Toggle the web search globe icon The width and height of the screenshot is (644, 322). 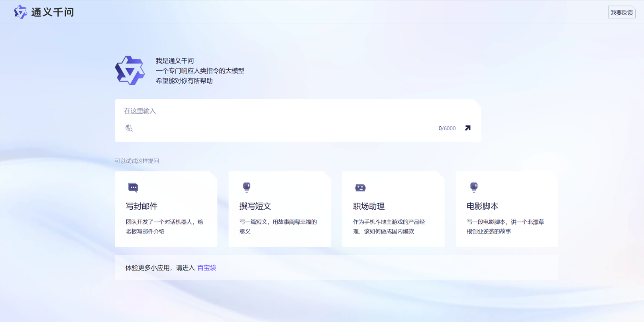point(129,128)
